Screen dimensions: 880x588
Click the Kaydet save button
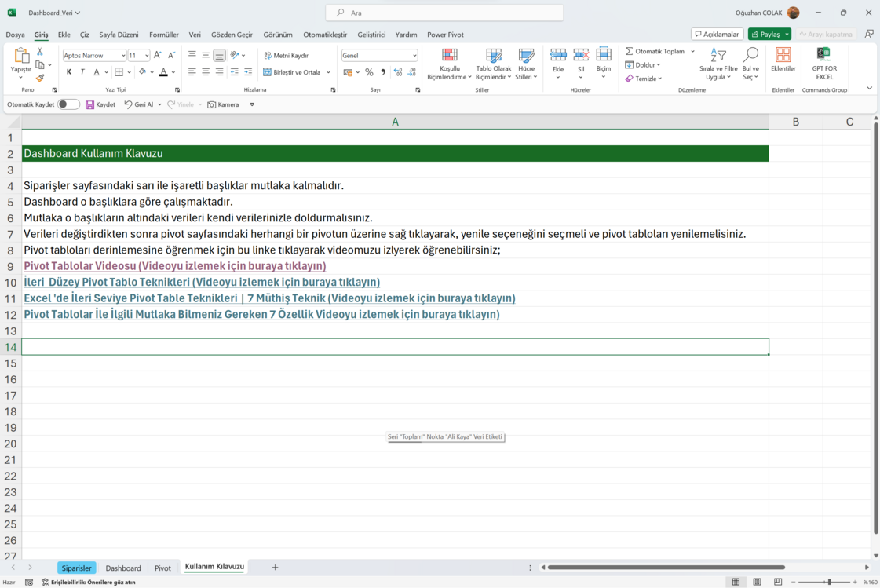coord(100,104)
